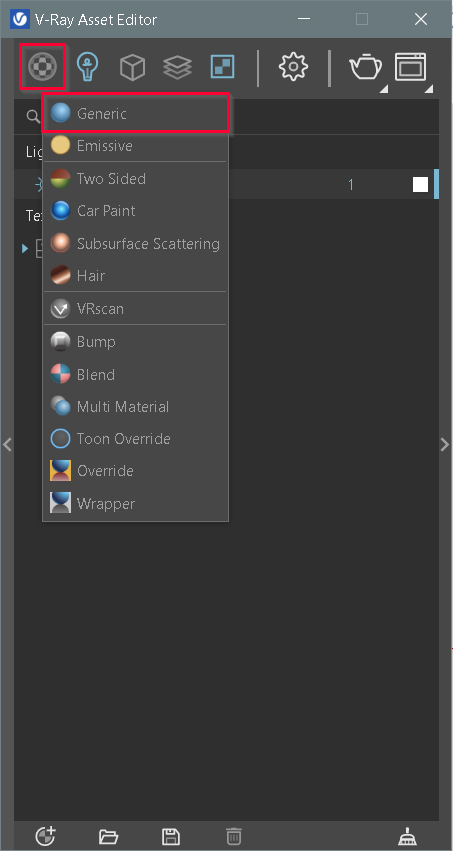453x851 pixels.
Task: Show the Render Elements layers icon
Action: tap(177, 67)
